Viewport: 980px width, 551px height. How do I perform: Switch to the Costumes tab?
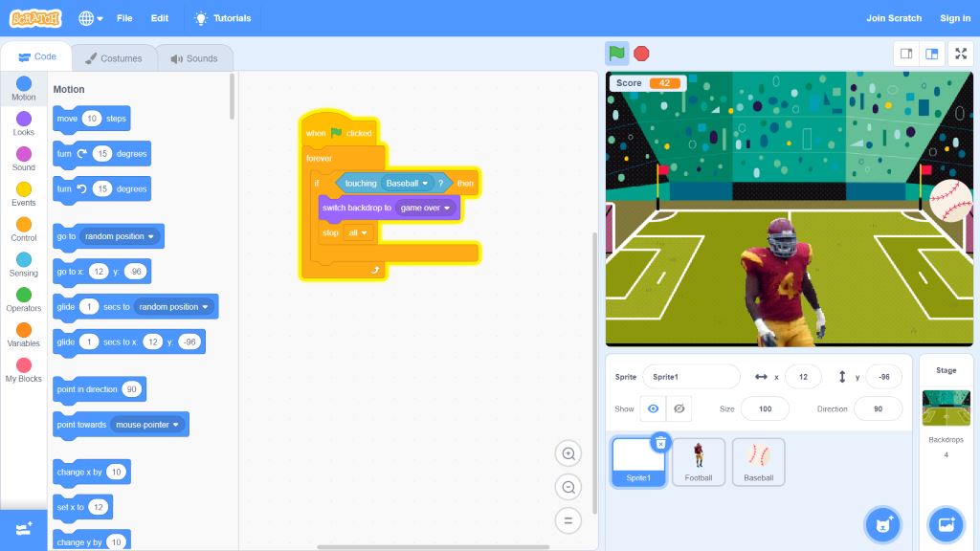click(113, 58)
